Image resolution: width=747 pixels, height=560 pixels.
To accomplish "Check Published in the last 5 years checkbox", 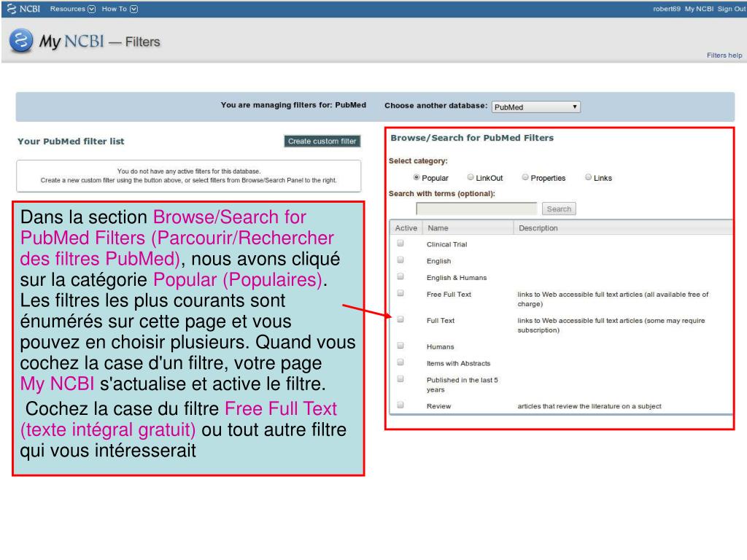I will 400,379.
